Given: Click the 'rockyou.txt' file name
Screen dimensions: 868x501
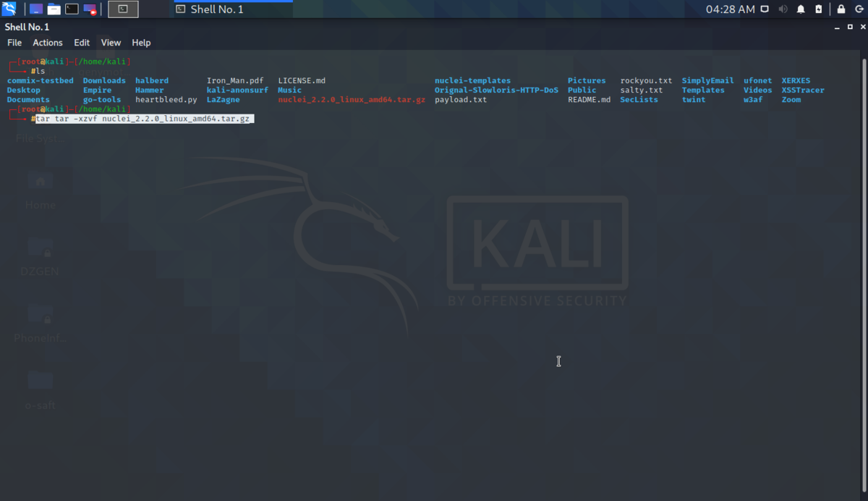Looking at the screenshot, I should 646,80.
